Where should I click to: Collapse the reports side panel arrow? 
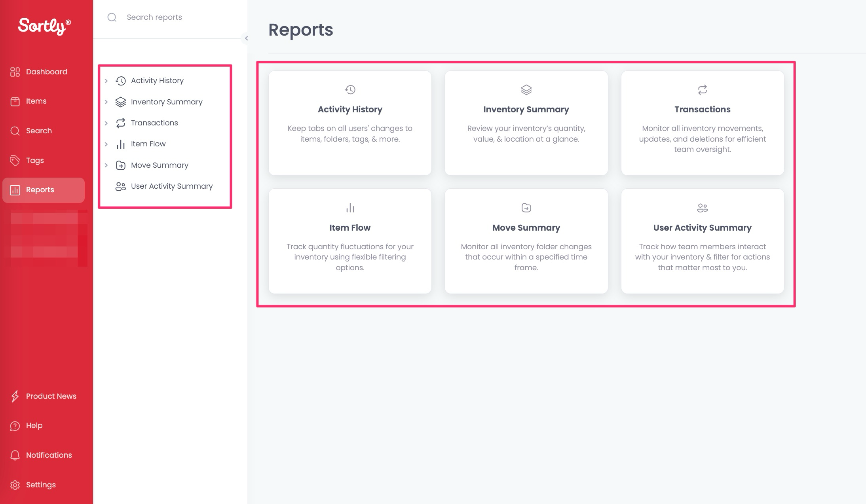pos(246,38)
